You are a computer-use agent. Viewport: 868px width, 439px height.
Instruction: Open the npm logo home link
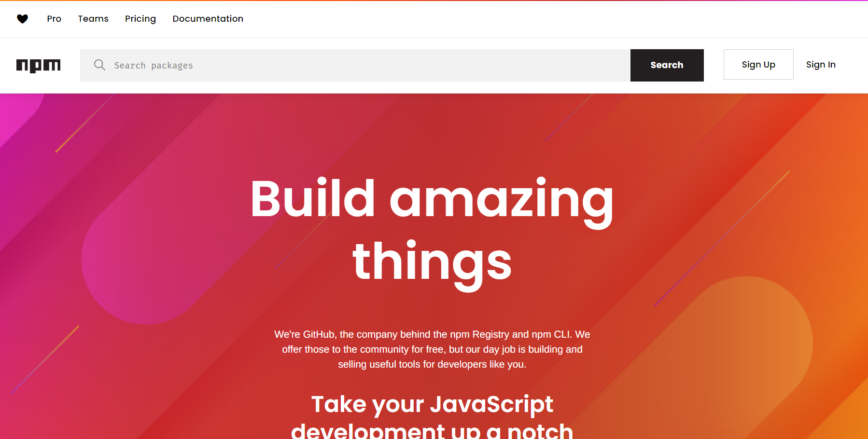click(39, 66)
